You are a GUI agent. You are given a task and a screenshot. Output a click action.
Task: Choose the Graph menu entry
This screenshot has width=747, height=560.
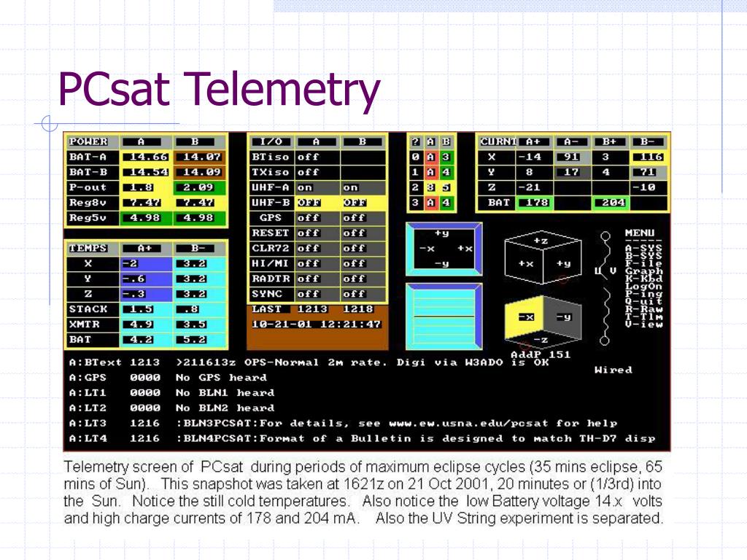643,271
